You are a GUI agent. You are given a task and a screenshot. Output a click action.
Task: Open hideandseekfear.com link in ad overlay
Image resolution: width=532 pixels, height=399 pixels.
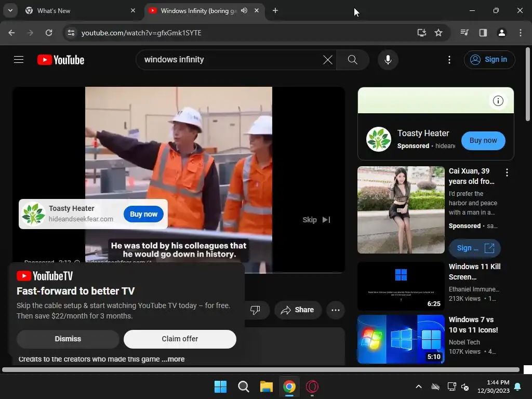pos(81,219)
